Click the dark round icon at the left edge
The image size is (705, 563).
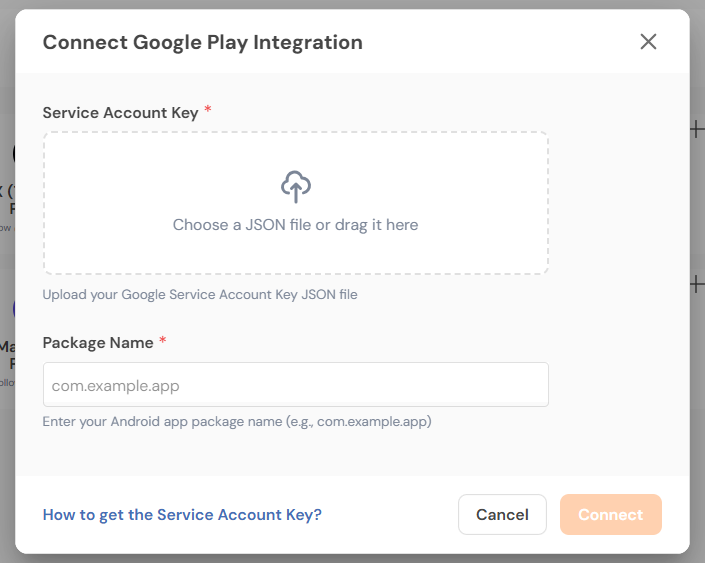[x=13, y=153]
